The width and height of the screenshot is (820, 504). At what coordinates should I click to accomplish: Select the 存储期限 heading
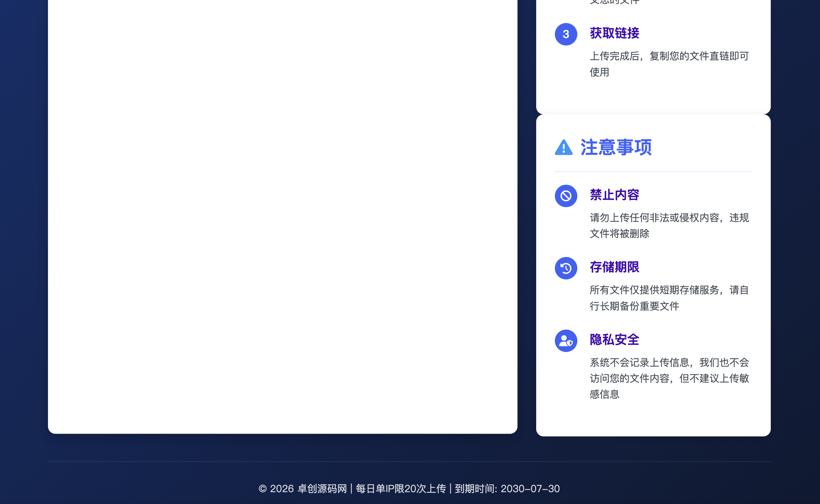point(614,267)
